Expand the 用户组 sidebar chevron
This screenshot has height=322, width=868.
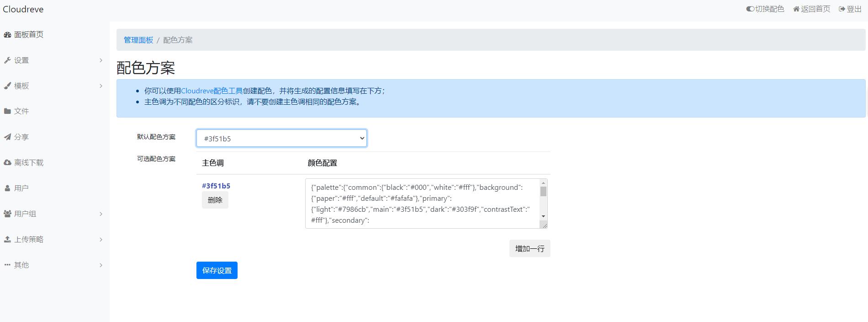pos(101,214)
